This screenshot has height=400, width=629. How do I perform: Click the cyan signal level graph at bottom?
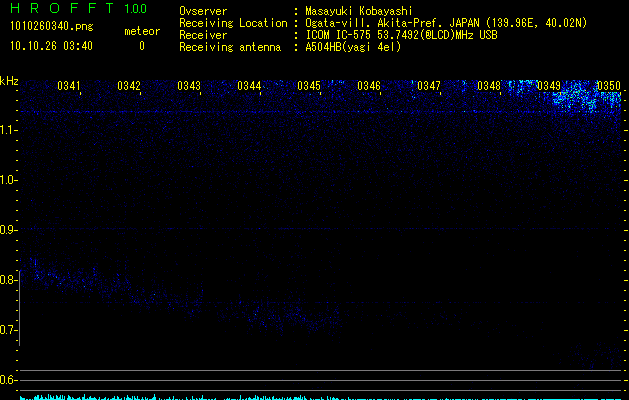click(x=320, y=397)
